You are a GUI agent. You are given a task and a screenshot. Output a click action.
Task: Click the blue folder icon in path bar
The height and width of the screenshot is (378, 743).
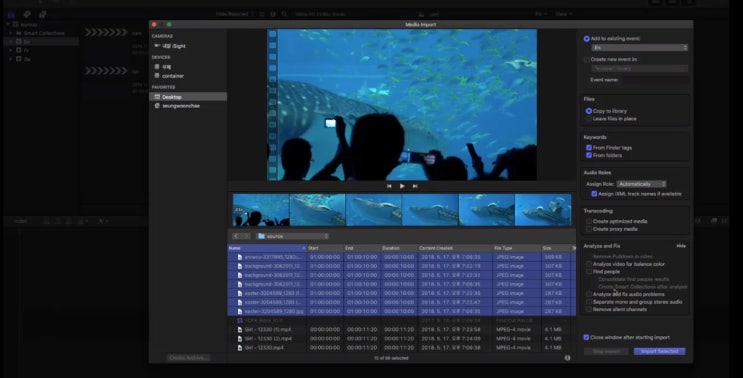262,236
